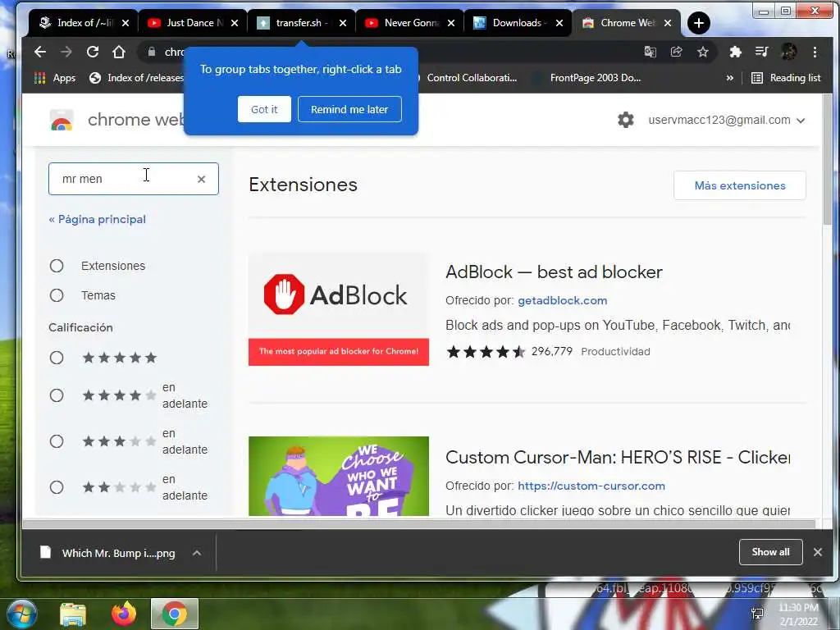Viewport: 840px width, 630px height.
Task: Launch Firefox from the taskbar
Action: pos(124,614)
